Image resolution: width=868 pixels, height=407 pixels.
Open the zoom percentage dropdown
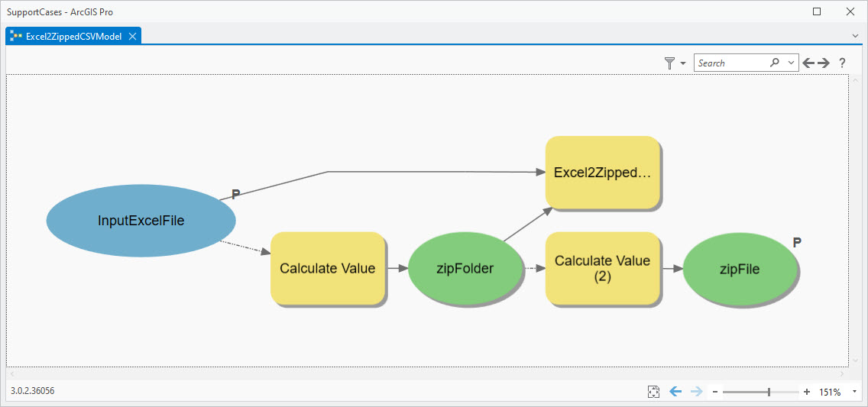click(854, 392)
